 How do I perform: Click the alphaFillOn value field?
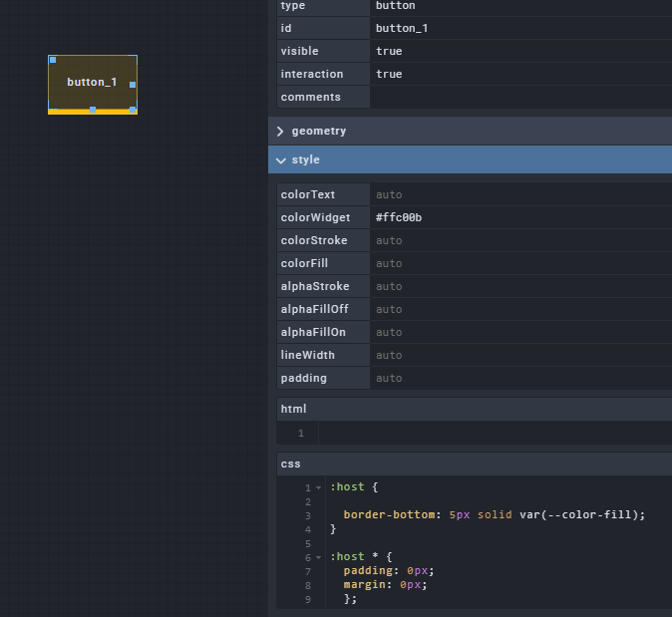click(x=518, y=332)
